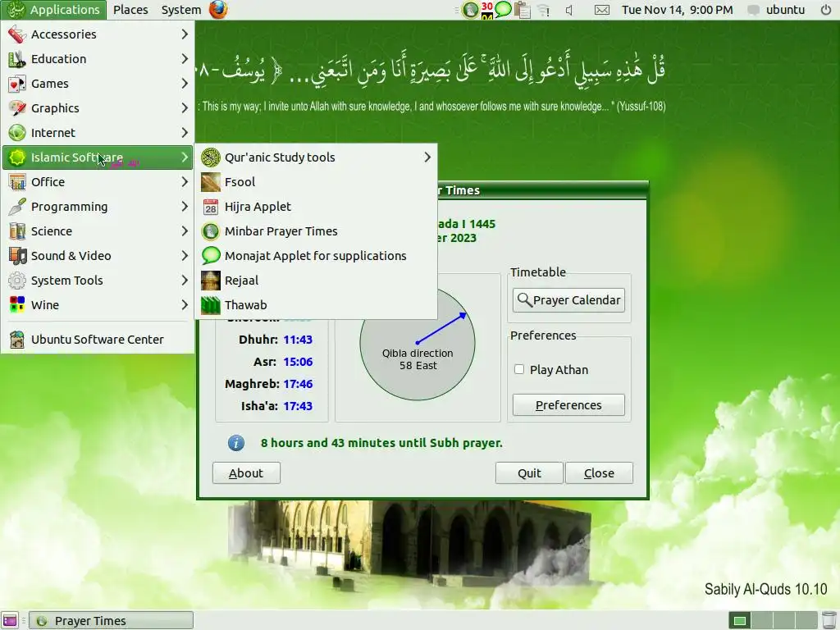
Task: Click the Sound & Video category icon
Action: coord(17,256)
